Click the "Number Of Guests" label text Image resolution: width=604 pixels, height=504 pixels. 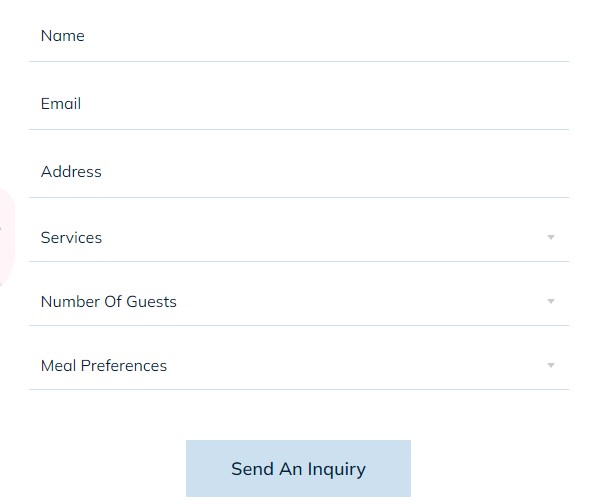109,302
